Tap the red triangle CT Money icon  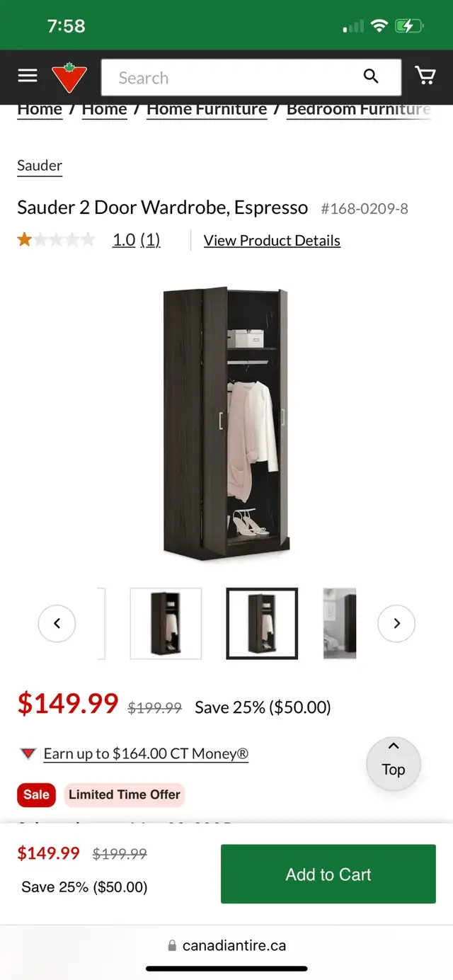(28, 754)
